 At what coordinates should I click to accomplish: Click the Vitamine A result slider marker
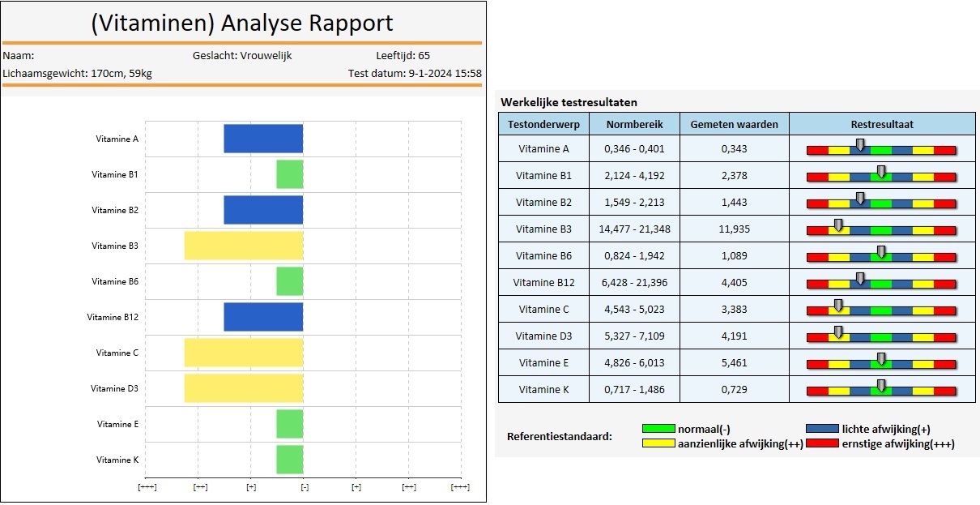coord(859,145)
